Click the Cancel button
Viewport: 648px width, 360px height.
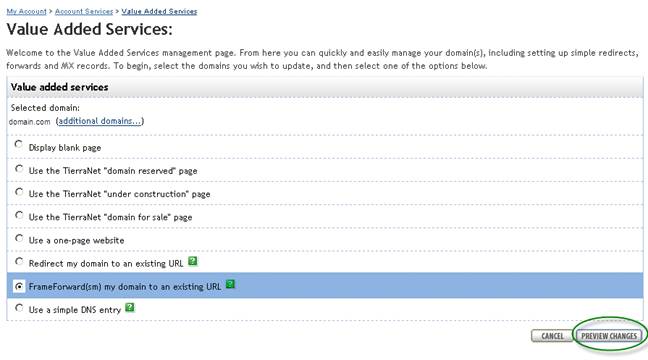pyautogui.click(x=552, y=336)
